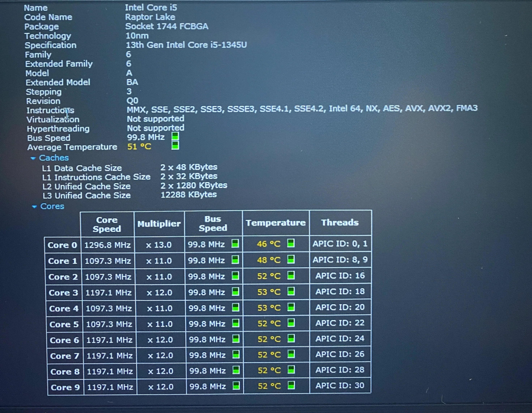Click 'APIC ID: 0, 1' thread cell
This screenshot has height=413, width=532.
coord(340,244)
